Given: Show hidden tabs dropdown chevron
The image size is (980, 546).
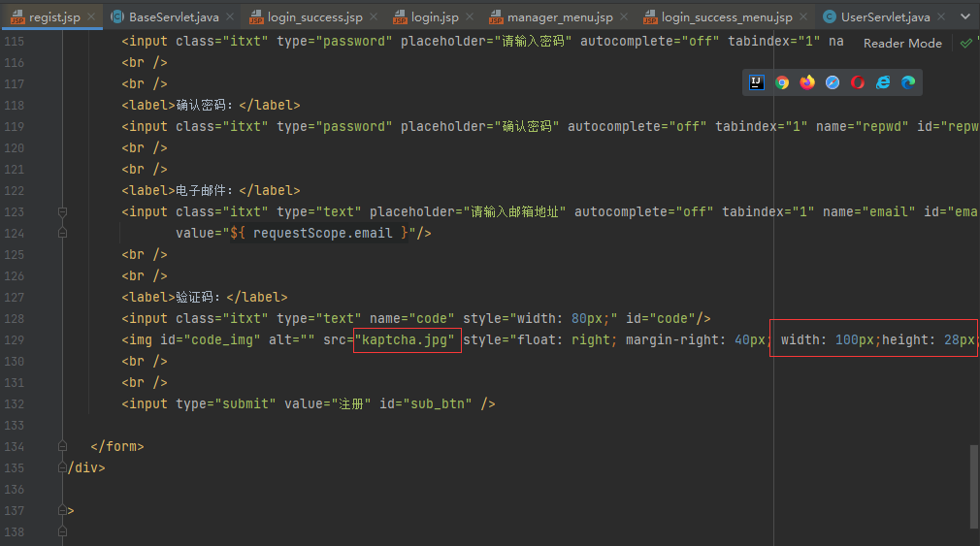Looking at the screenshot, I should coord(965,16).
